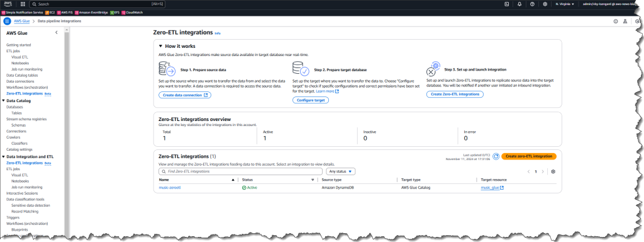The image size is (644, 242).
Task: Select Data Catalog tables in sidebar
Action: pyautogui.click(x=22, y=76)
